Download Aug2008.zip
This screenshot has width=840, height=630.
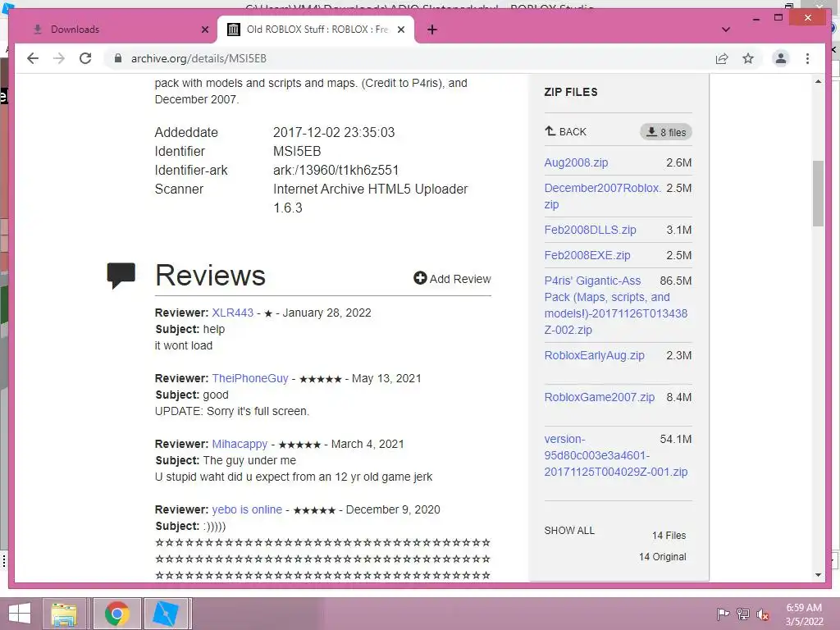[576, 162]
